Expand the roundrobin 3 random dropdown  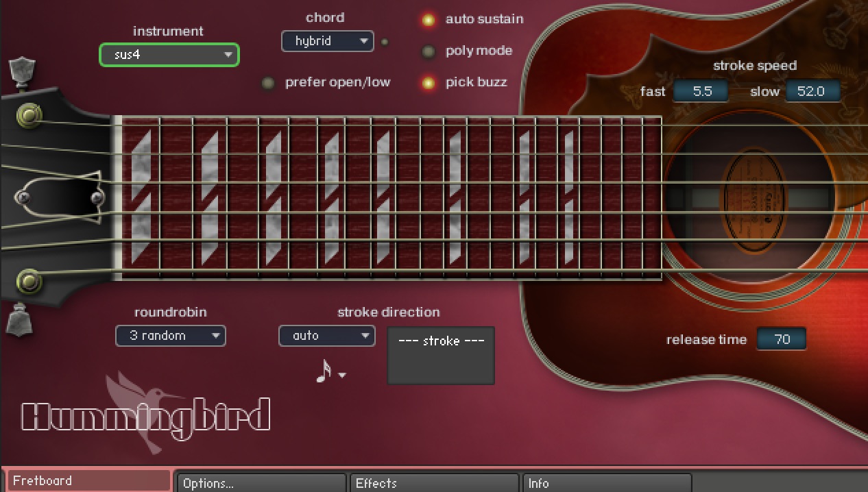[x=171, y=336]
